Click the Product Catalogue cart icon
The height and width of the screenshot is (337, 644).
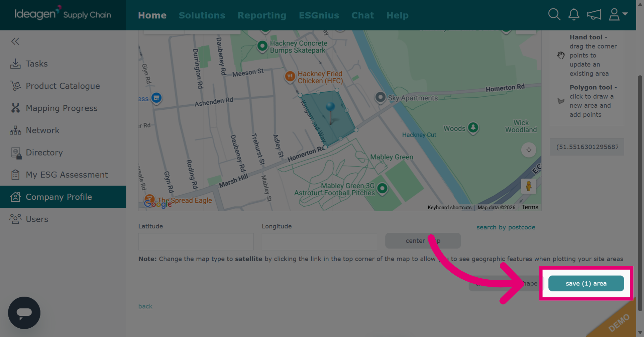[15, 86]
